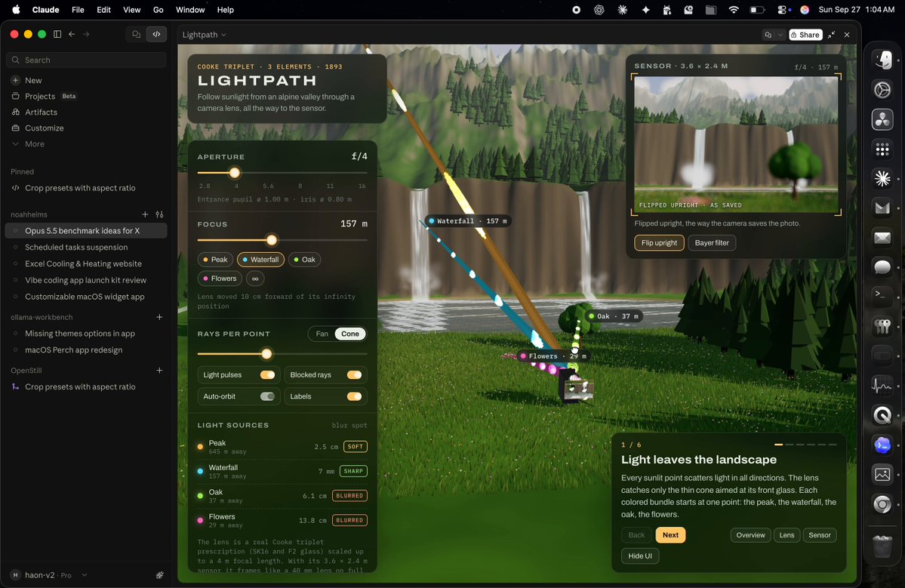The width and height of the screenshot is (905, 588).
Task: Open the haon-v2 account menu
Action: [50, 574]
